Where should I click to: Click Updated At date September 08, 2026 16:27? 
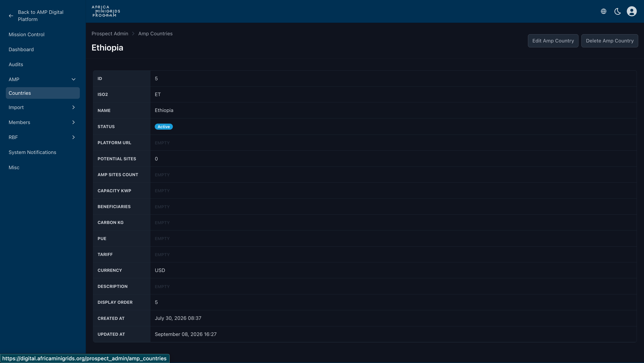pyautogui.click(x=186, y=334)
